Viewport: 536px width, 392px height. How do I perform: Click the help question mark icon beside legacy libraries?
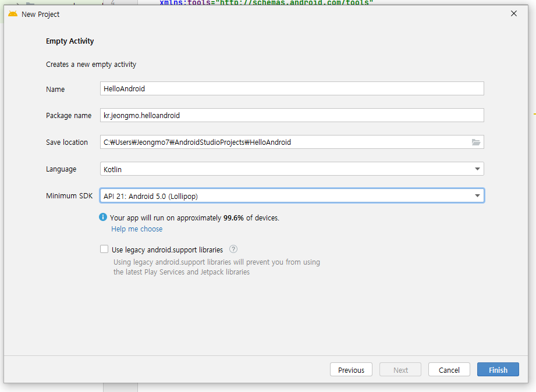coord(233,249)
